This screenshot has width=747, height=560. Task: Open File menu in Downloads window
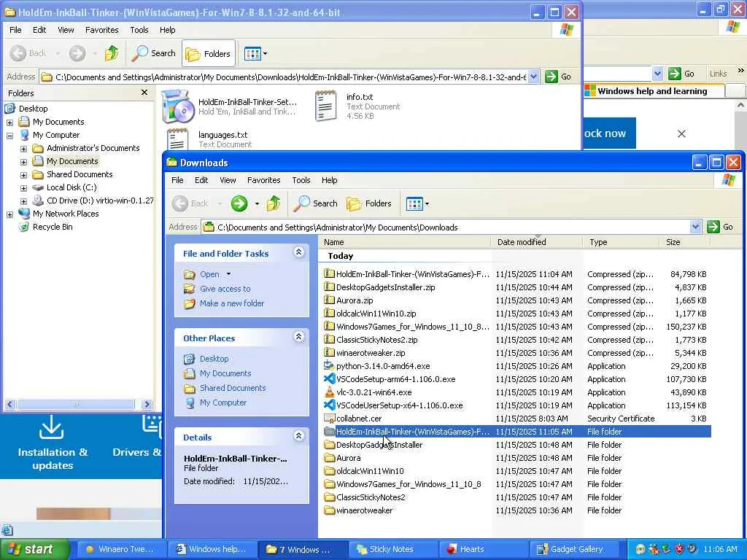[177, 180]
